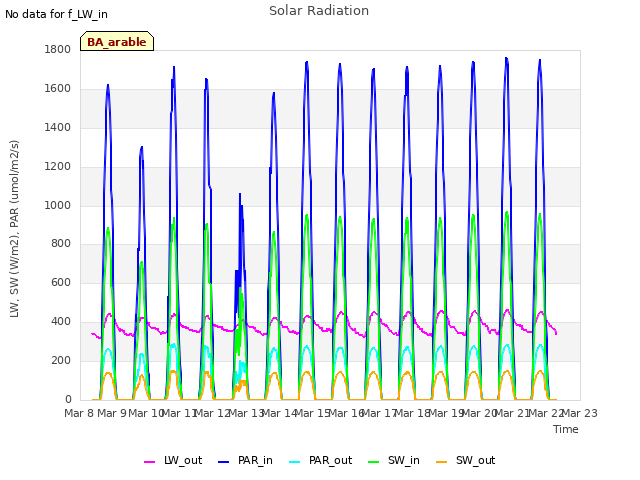Click the 'No data for f_LW_in' message

click(x=56, y=14)
